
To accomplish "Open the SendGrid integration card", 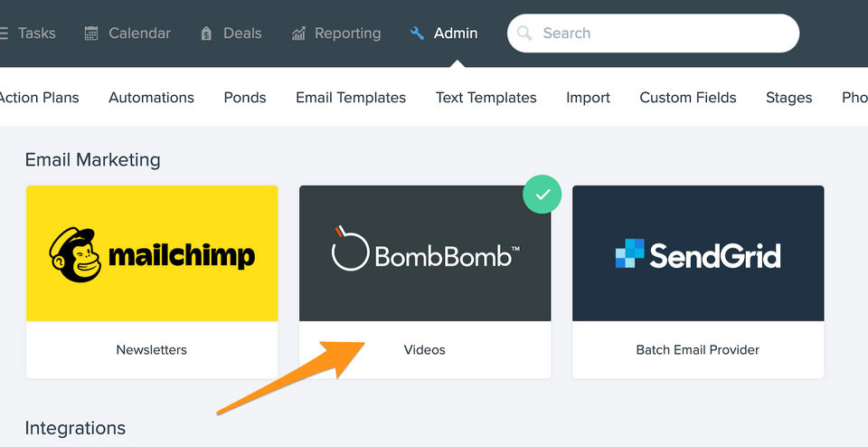I will pyautogui.click(x=698, y=282).
